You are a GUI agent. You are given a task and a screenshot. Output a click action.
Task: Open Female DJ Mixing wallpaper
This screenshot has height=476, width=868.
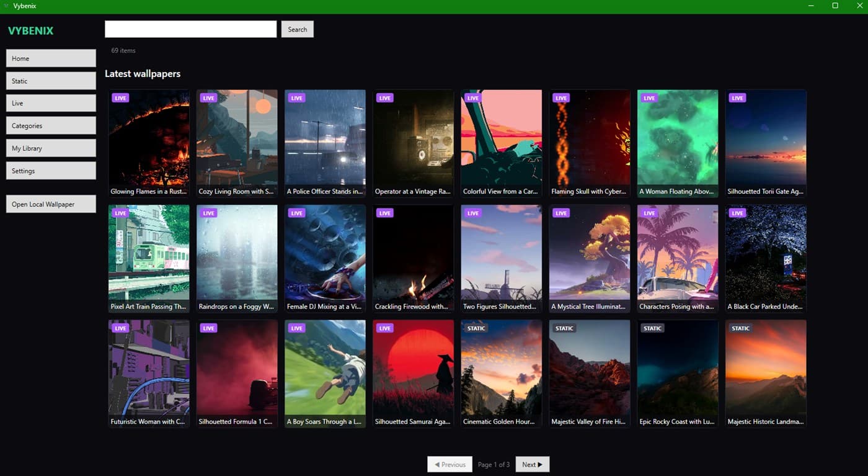coord(325,259)
